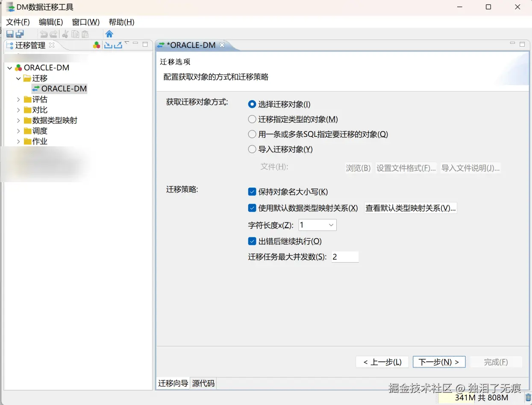
Task: Click the Cut scissors toolbar icon
Action: point(65,34)
